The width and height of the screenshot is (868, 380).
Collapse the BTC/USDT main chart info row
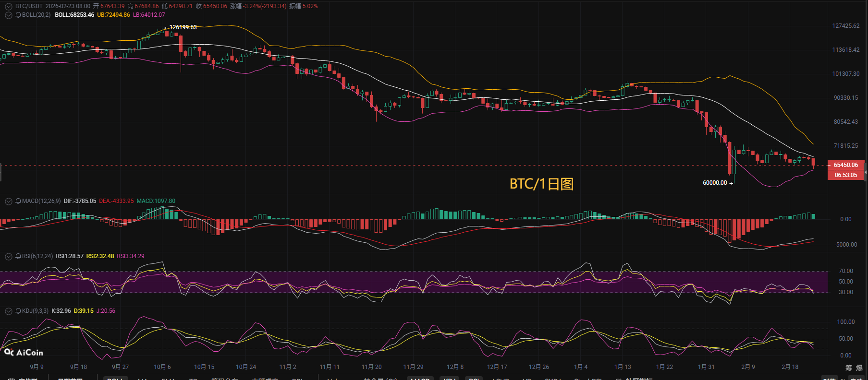(8, 6)
